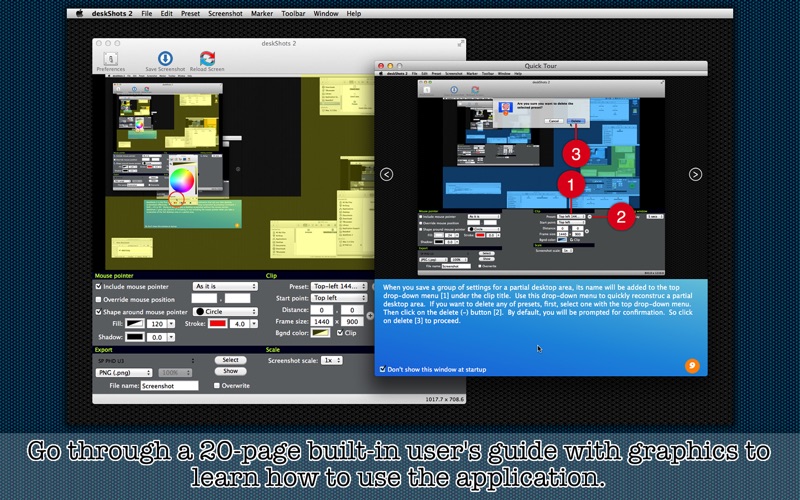Open the Apple menu
The width and height of the screenshot is (800, 500).
pos(80,14)
